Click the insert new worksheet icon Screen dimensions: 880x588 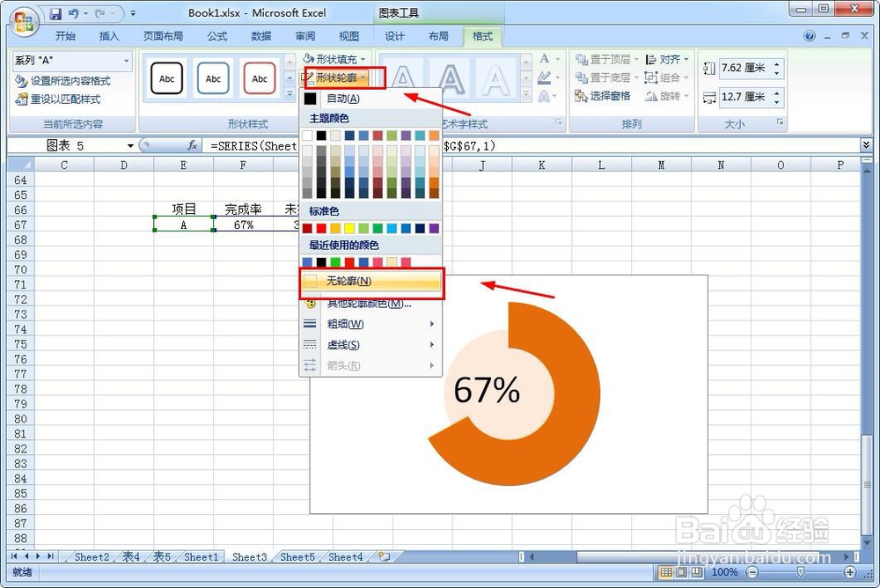(x=385, y=557)
